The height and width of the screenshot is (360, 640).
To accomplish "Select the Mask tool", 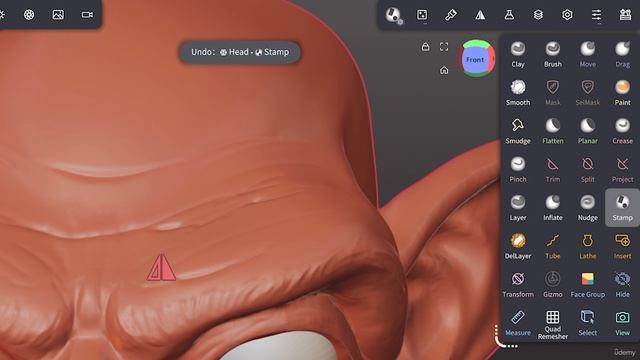I will [x=553, y=93].
